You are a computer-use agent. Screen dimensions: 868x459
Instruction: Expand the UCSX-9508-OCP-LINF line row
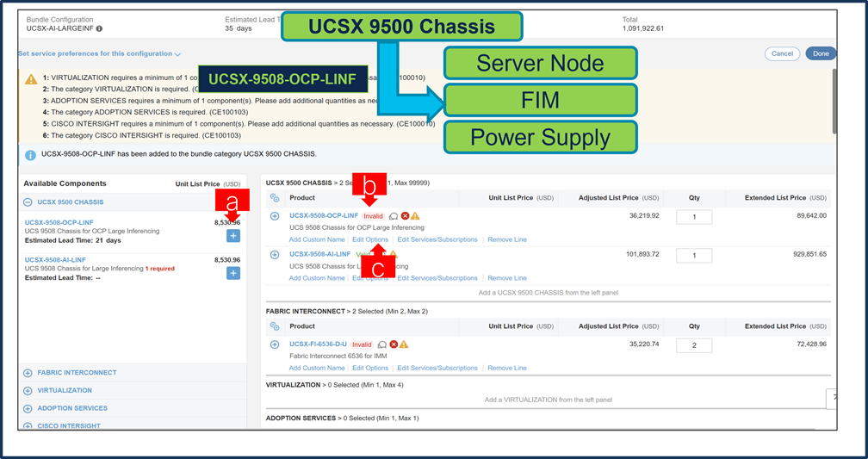click(275, 216)
